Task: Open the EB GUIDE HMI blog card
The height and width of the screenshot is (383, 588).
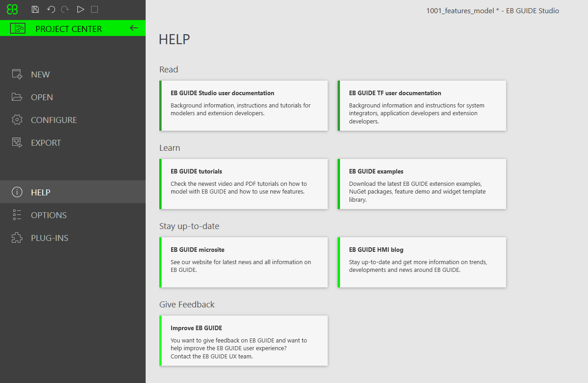Action: tap(422, 262)
